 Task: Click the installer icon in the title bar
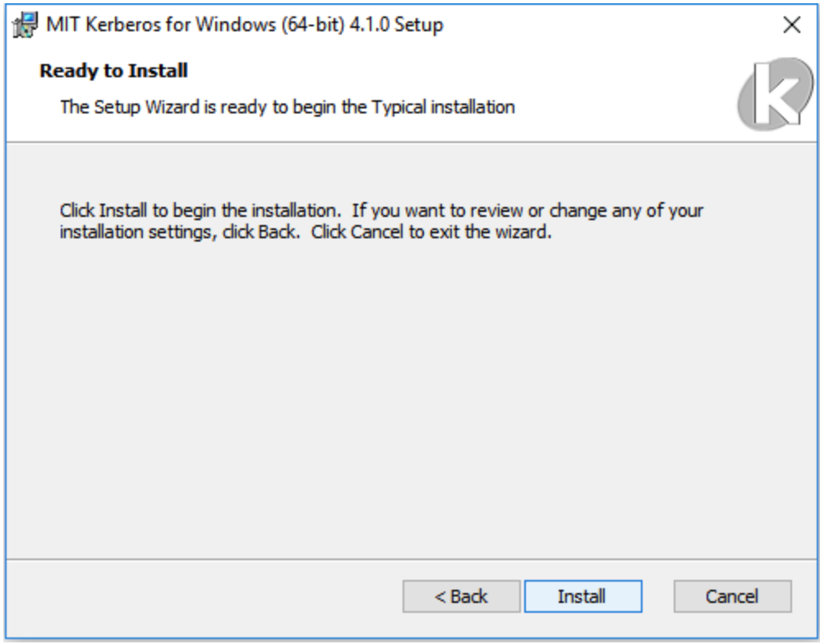[x=25, y=25]
